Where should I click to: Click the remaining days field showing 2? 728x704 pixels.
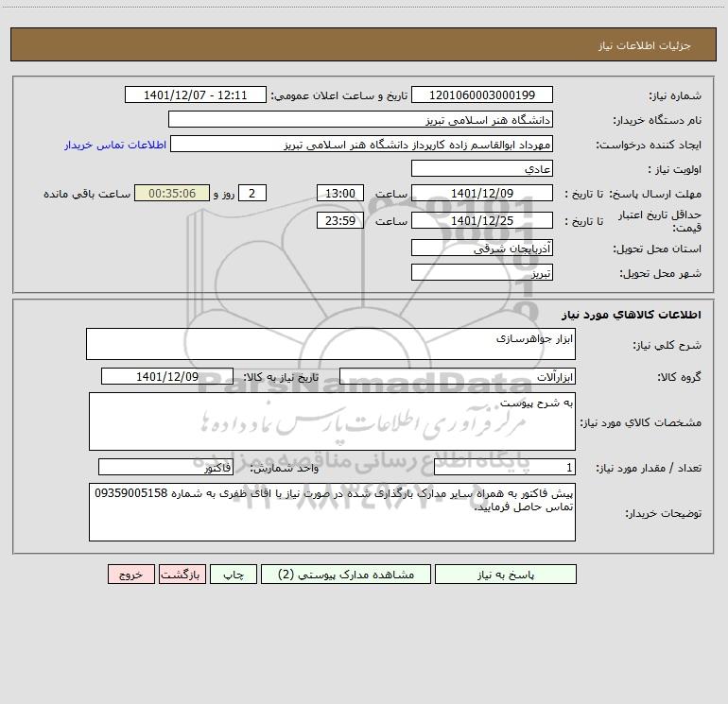[252, 193]
